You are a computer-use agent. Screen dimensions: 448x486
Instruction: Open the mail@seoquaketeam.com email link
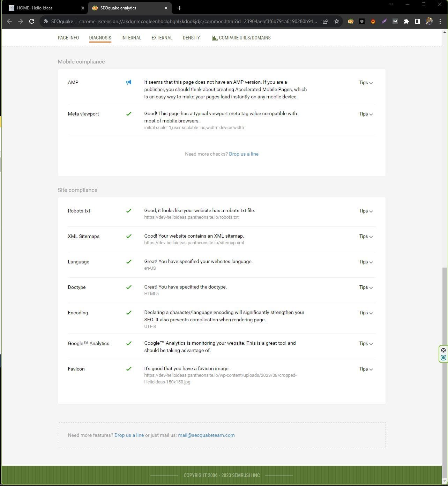(206, 435)
